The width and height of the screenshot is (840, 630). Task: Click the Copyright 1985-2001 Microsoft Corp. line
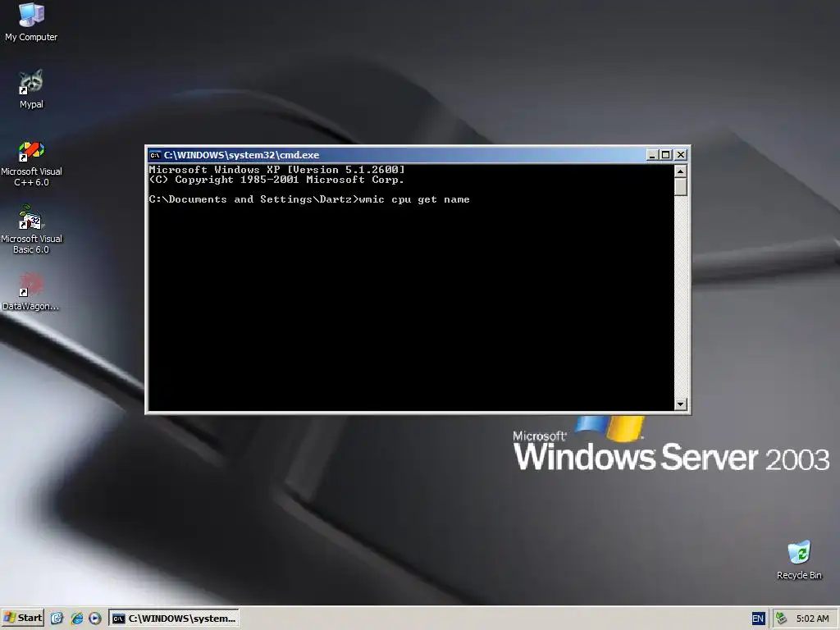click(276, 180)
